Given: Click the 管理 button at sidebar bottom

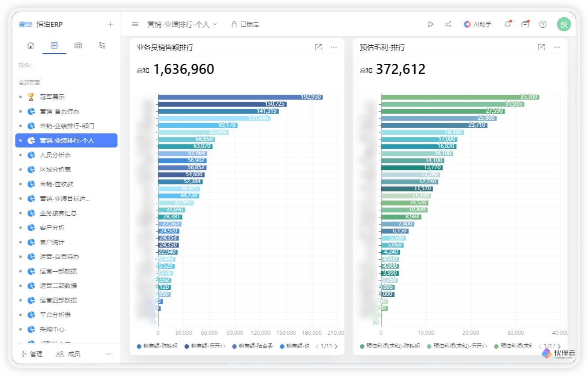Looking at the screenshot, I should tap(32, 354).
